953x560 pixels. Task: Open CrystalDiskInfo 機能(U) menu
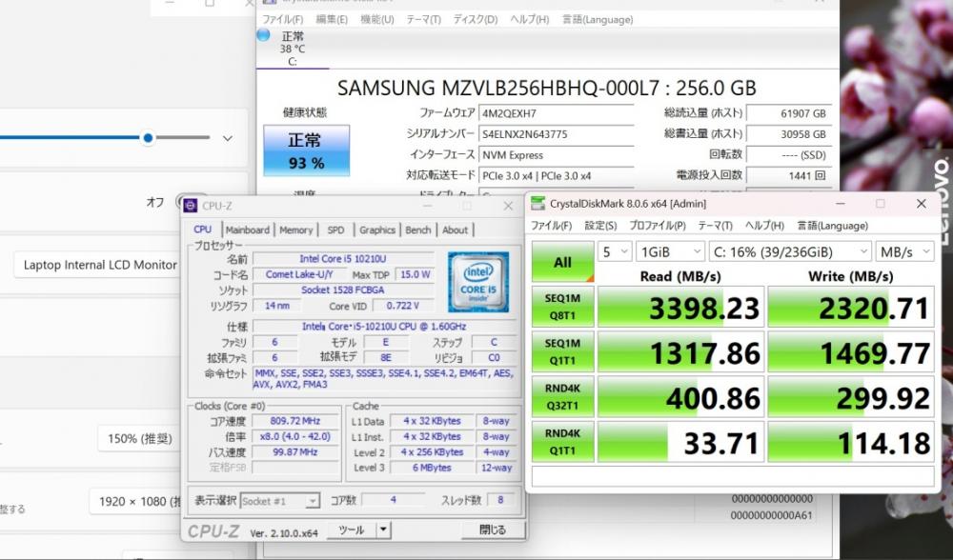click(376, 19)
